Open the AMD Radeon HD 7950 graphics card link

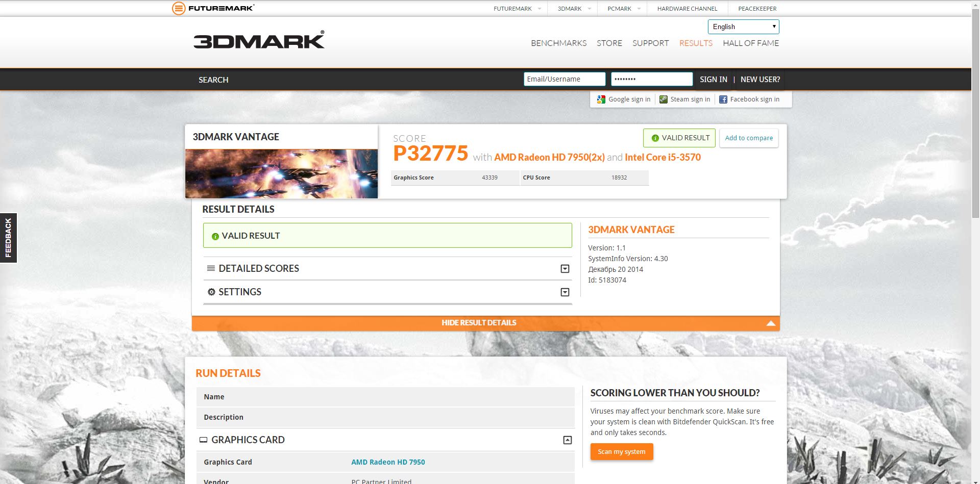[388, 462]
